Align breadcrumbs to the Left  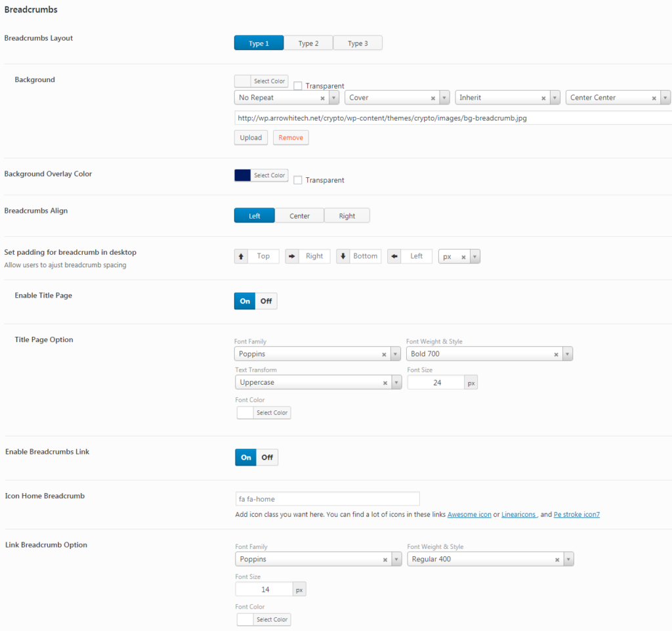tap(255, 215)
